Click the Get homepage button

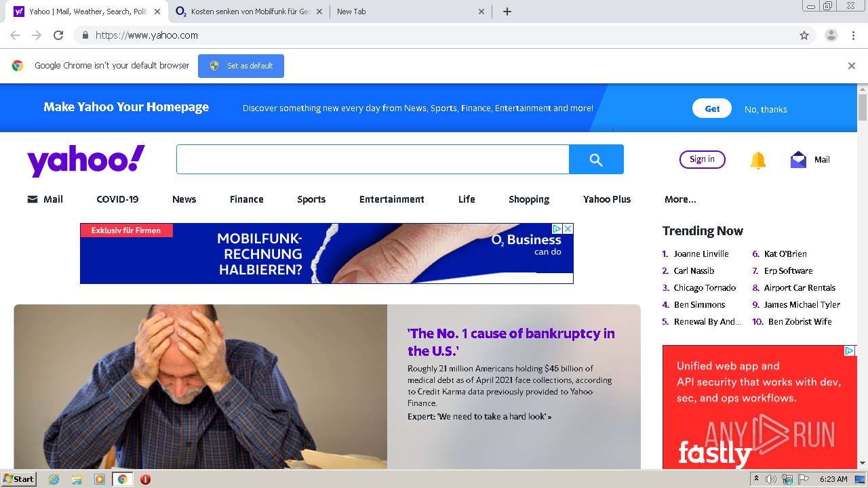(x=712, y=108)
